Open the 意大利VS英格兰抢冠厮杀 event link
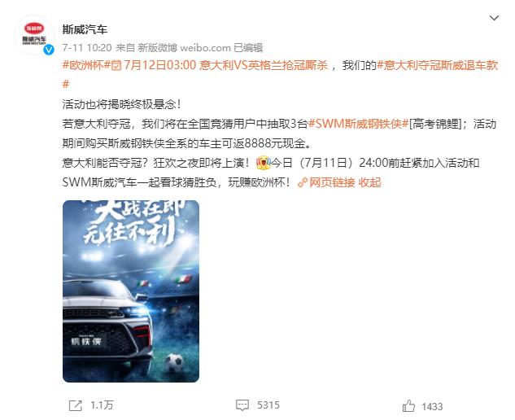Viewport: 515px width, 420px height. (264, 65)
